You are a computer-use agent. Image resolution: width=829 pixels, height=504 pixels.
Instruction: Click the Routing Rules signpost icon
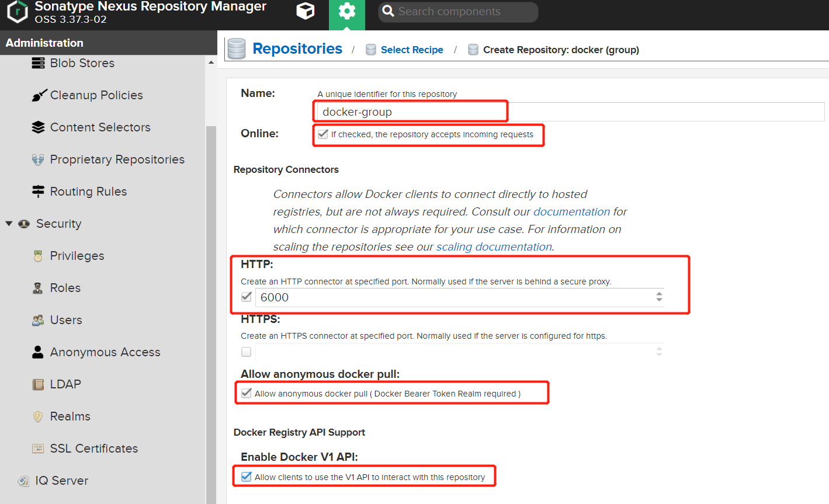pyautogui.click(x=38, y=192)
